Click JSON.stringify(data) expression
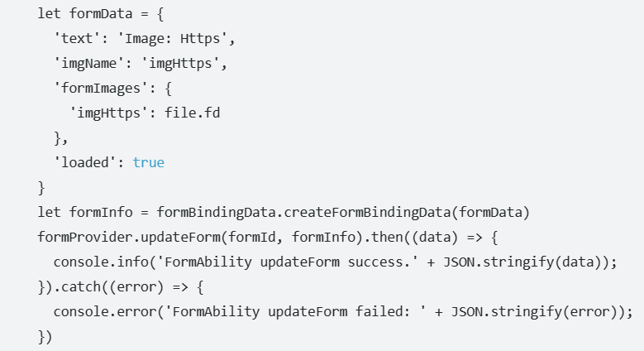The image size is (644, 351). (526, 262)
